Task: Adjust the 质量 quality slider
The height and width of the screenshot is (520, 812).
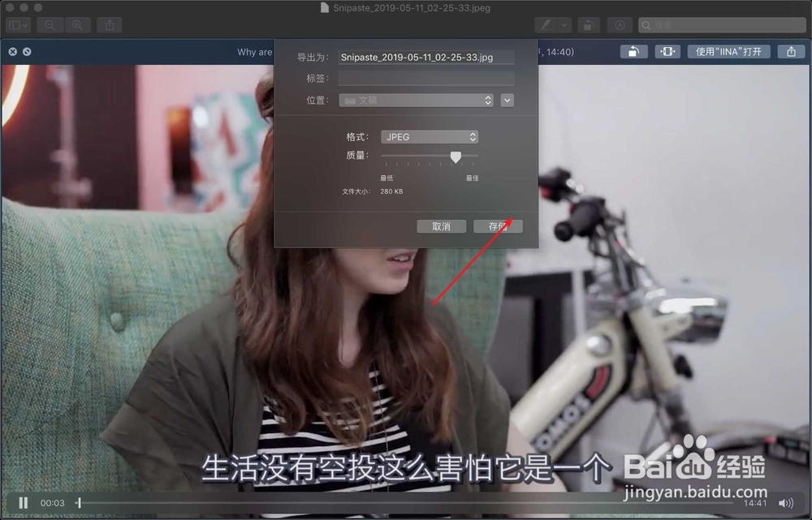Action: click(456, 157)
